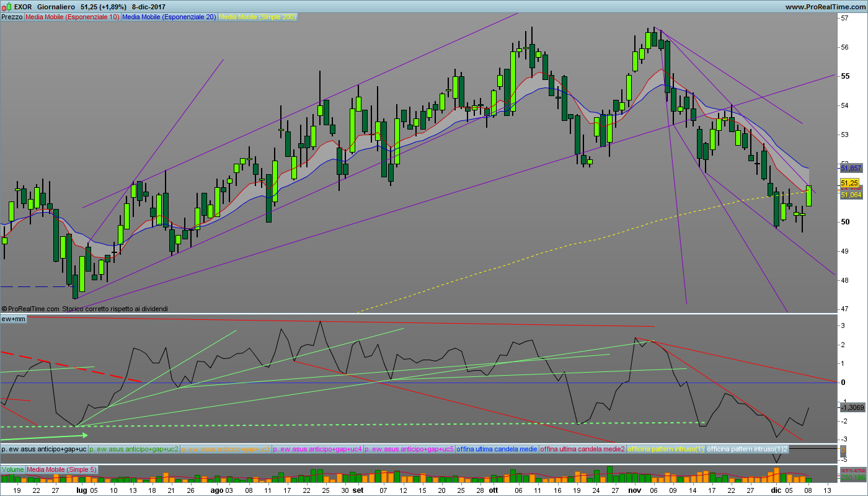Open the Media Mobile (Simple 5) label
This screenshot has height=496, width=868.
61,469
